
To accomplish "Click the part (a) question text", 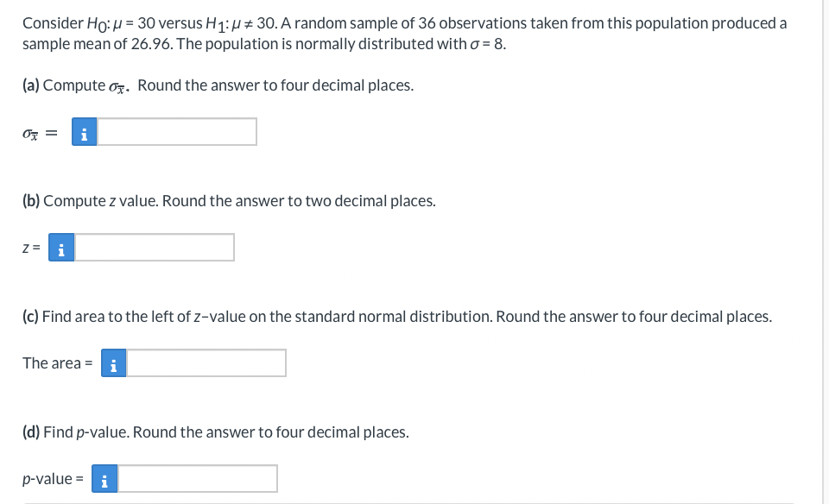I will tap(217, 85).
